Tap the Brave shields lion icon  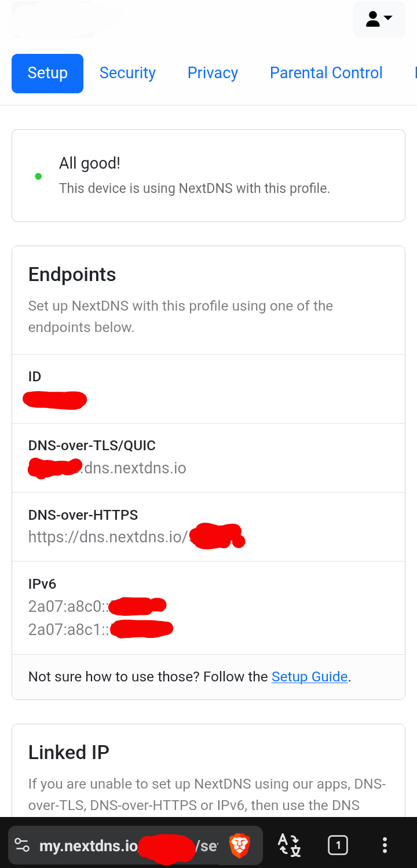tap(239, 845)
